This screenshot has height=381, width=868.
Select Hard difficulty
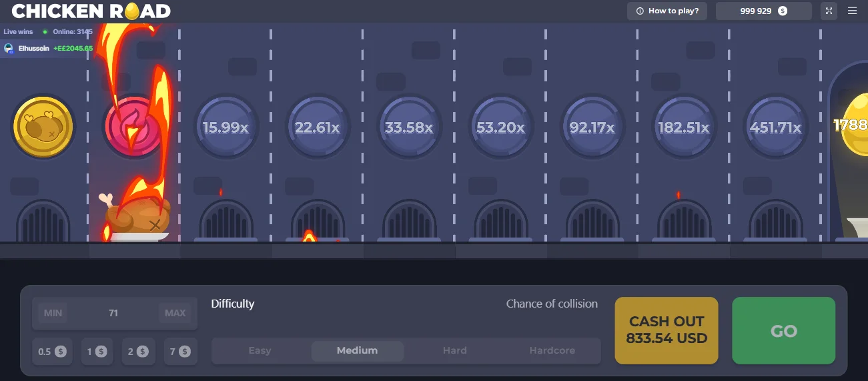pos(455,350)
